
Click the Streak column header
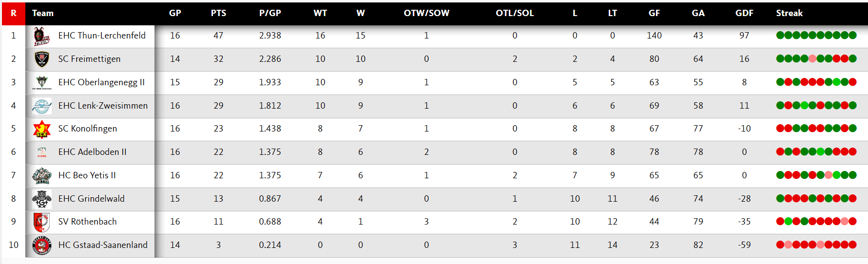[x=789, y=13]
